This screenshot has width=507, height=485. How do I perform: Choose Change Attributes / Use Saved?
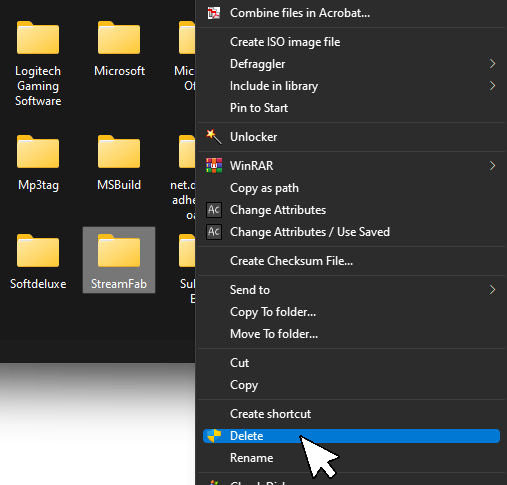pyautogui.click(x=351, y=232)
